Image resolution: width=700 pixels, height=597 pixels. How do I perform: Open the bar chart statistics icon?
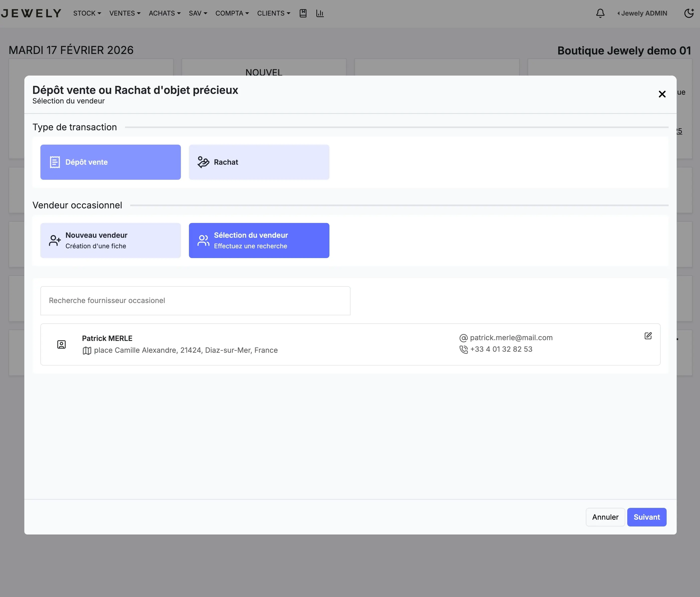click(x=320, y=13)
